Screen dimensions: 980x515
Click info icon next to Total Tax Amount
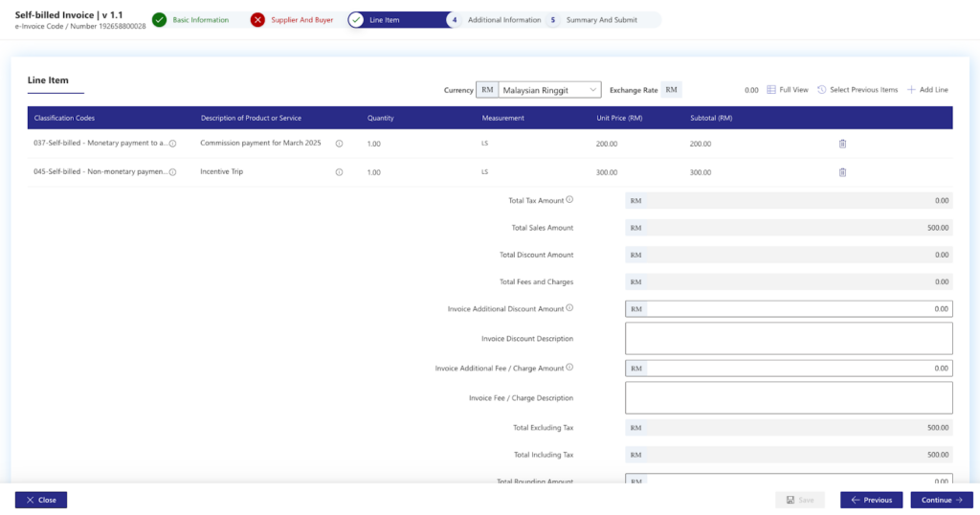(569, 200)
